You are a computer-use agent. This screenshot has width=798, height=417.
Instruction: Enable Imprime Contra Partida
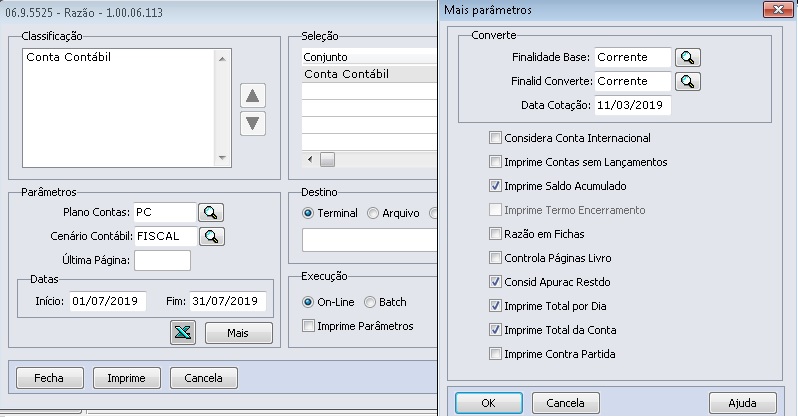pyautogui.click(x=495, y=353)
